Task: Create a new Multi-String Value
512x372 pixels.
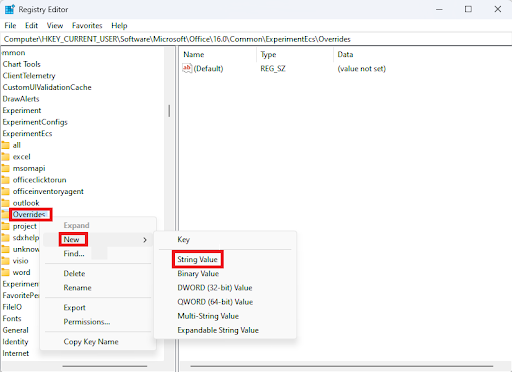Action: coord(208,316)
